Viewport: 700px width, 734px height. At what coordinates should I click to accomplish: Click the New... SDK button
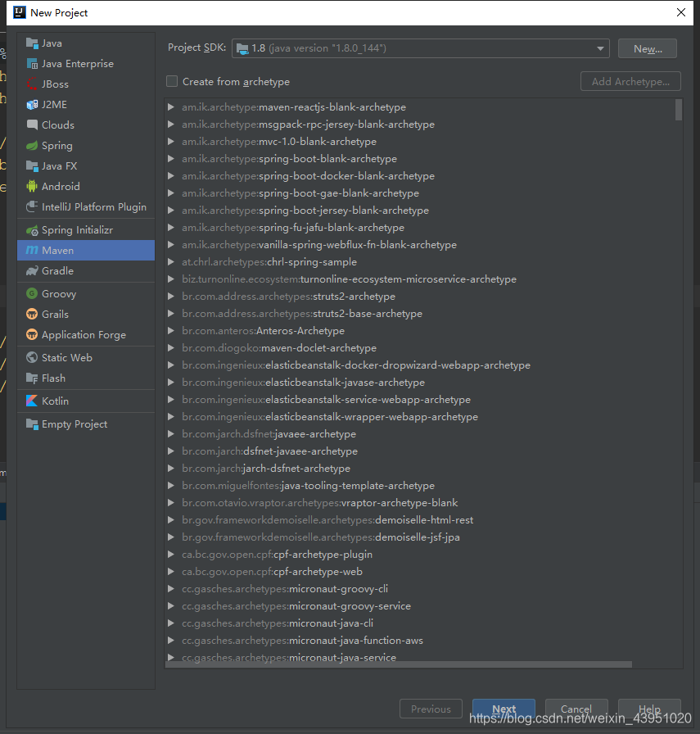[648, 48]
